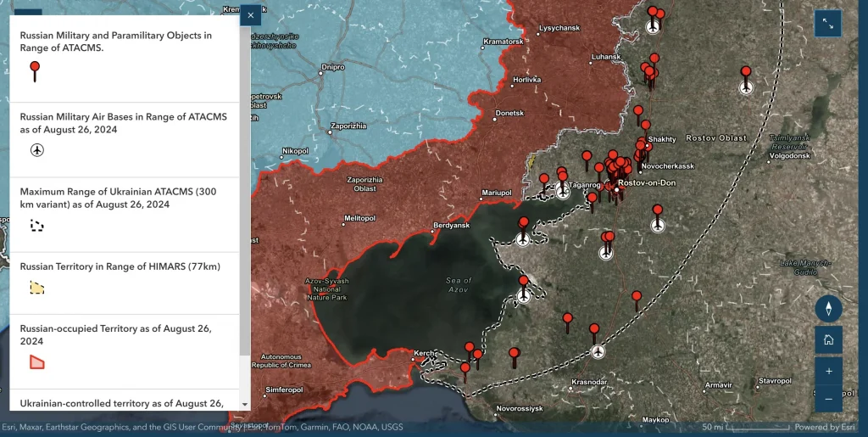Screen dimensions: 868x437
Task: Click the Simferopol city label
Action: 284,390
